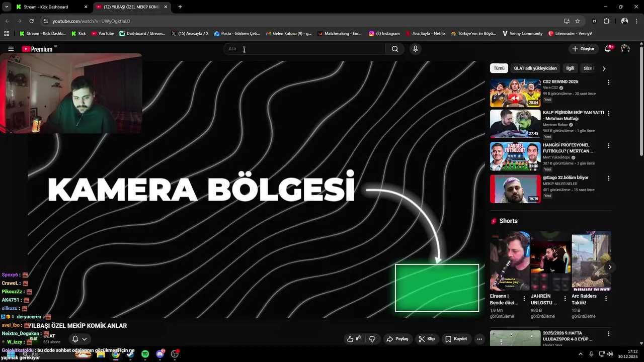Click the Oluştur create button

583,49
